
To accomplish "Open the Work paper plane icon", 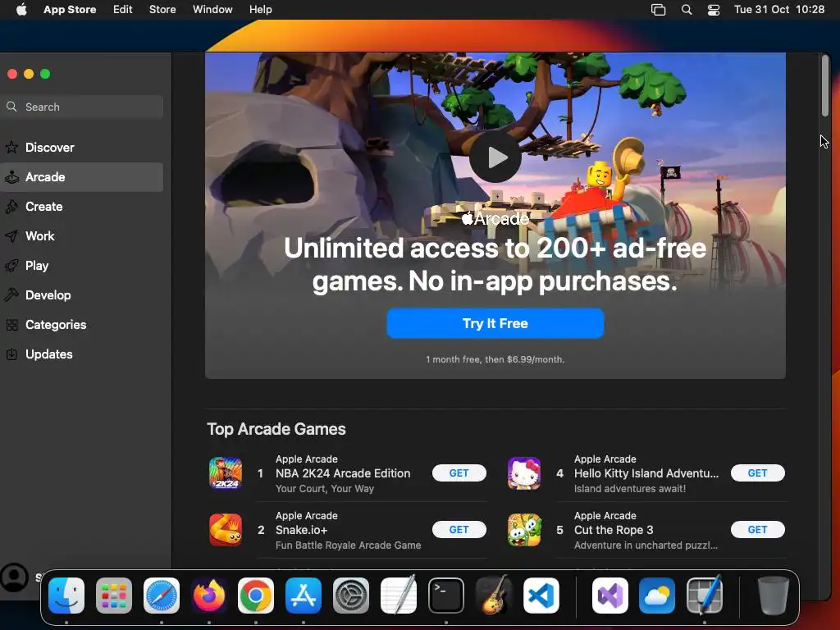I will pyautogui.click(x=11, y=235).
